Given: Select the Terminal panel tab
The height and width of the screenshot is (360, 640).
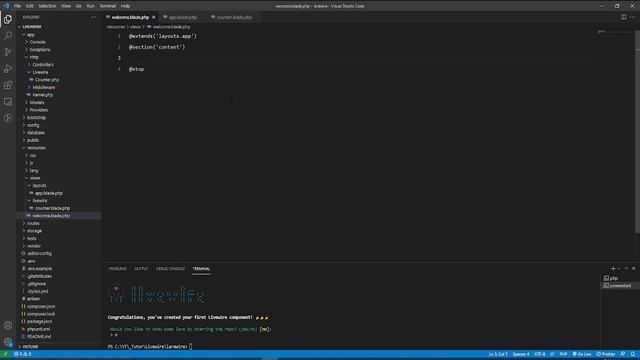Looking at the screenshot, I should click(x=201, y=269).
